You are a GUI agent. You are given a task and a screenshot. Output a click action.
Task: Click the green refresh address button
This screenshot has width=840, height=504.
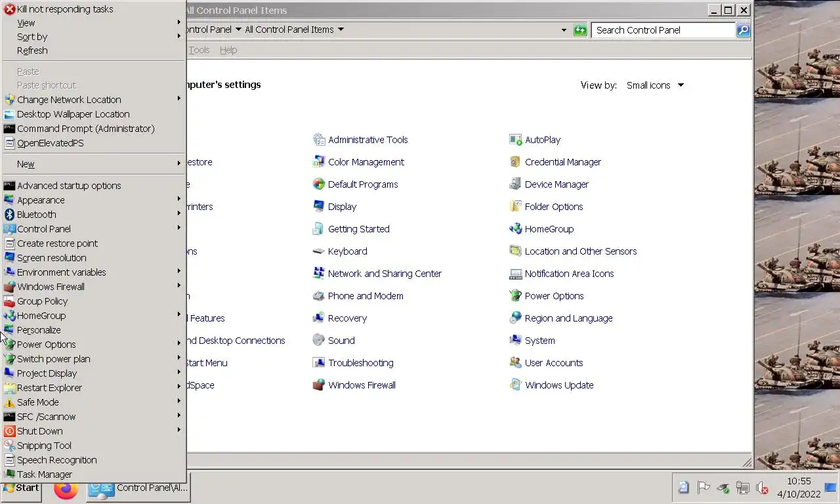[x=580, y=30]
